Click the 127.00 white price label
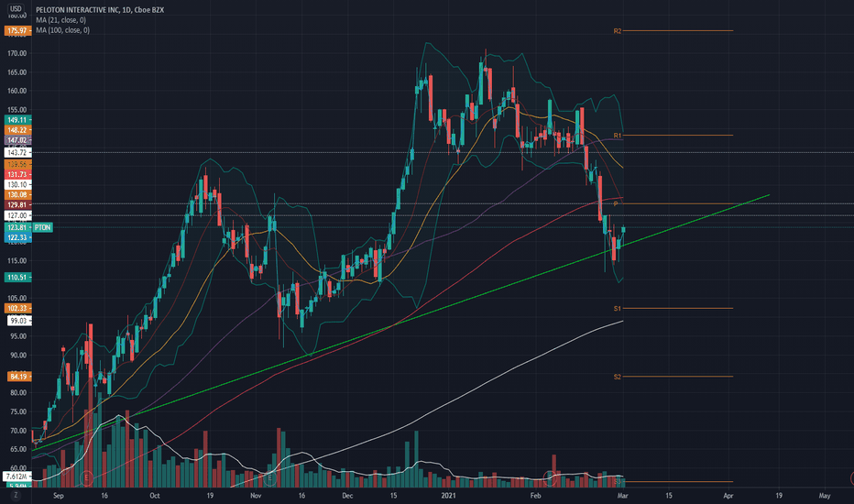This screenshot has height=504, width=854. (17, 215)
